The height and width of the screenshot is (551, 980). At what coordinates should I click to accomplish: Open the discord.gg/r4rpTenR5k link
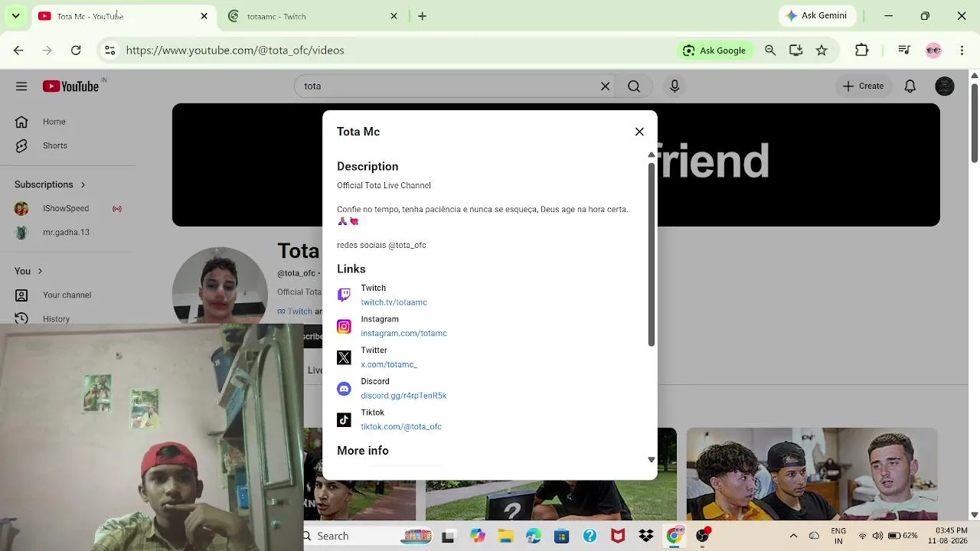pos(403,396)
